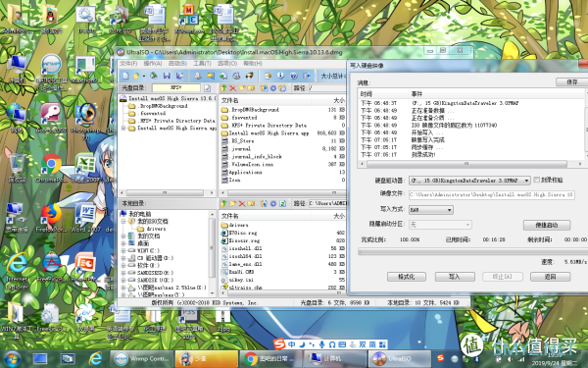
Task: Click the Compress/convert image toolbar icon
Action: tap(211, 76)
